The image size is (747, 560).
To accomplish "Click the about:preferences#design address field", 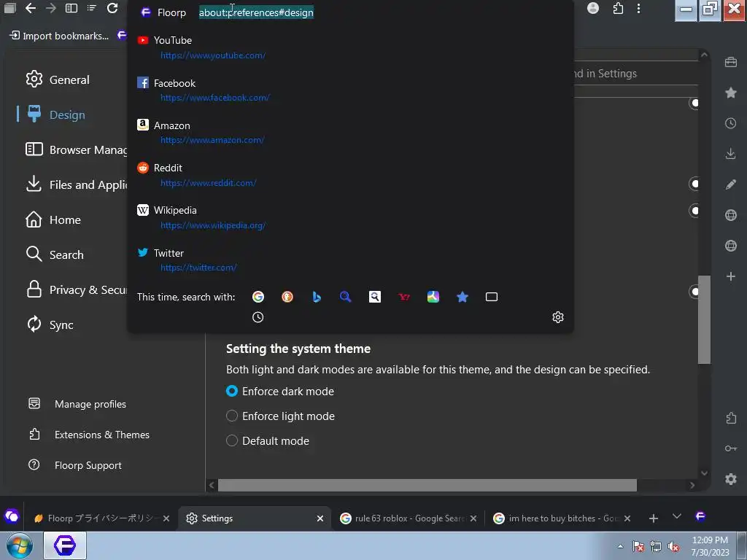I will (256, 12).
